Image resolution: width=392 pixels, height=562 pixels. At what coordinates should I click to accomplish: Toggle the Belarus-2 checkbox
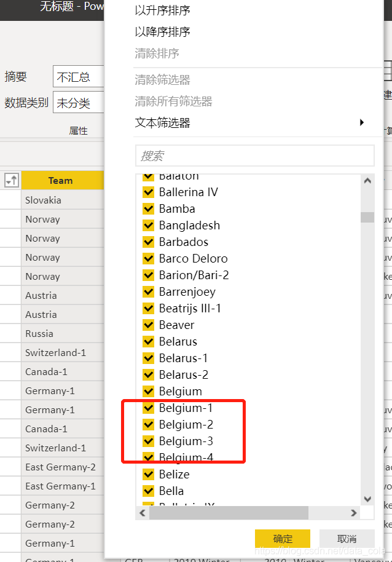click(148, 375)
